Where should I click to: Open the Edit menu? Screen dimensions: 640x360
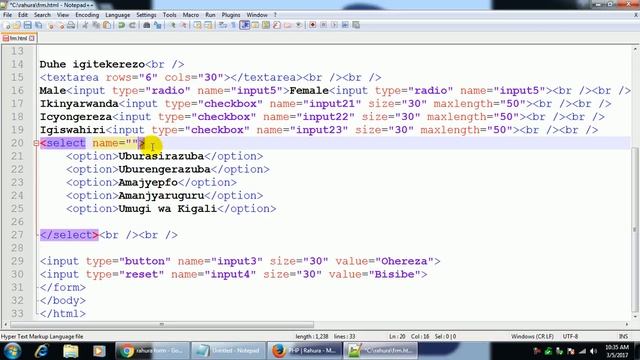pos(23,15)
